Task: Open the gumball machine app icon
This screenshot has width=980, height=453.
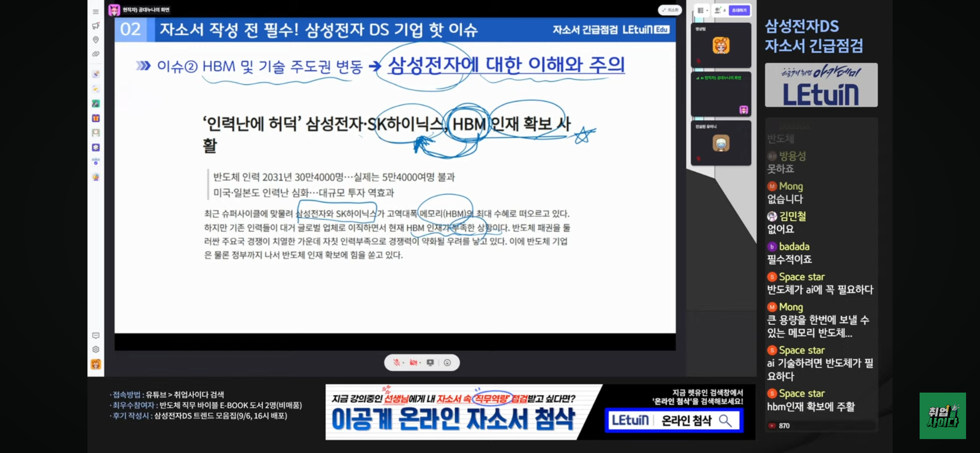Action: 96,177
